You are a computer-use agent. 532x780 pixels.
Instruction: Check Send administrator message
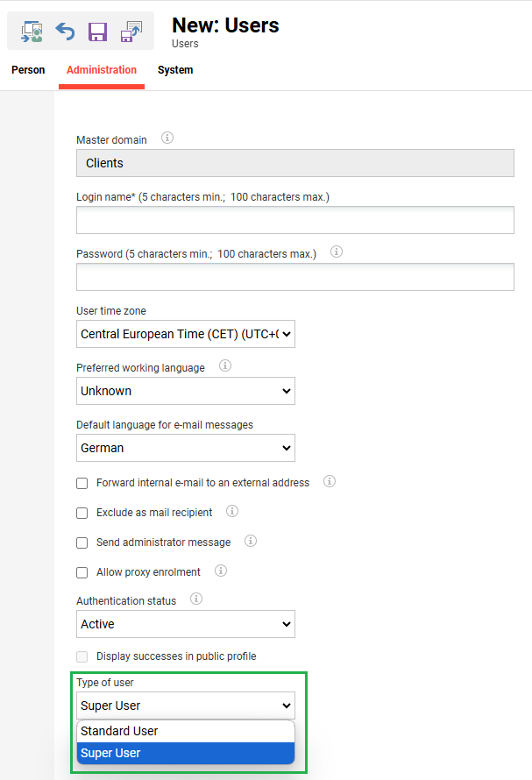(x=82, y=542)
